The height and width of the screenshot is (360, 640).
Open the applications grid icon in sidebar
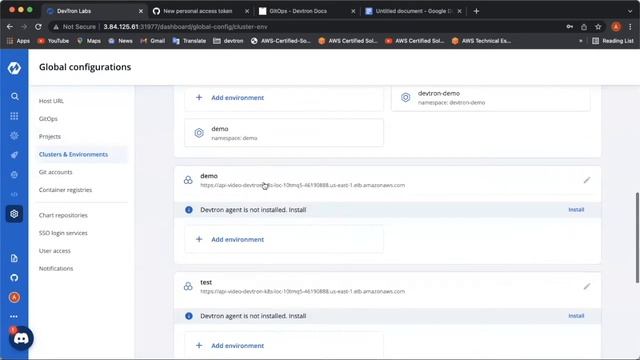(x=14, y=116)
